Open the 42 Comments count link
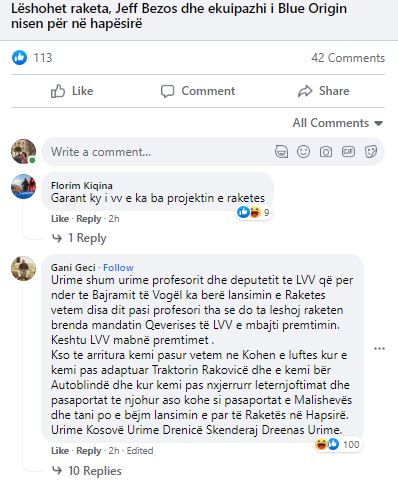The height and width of the screenshot is (482, 398). 348,58
